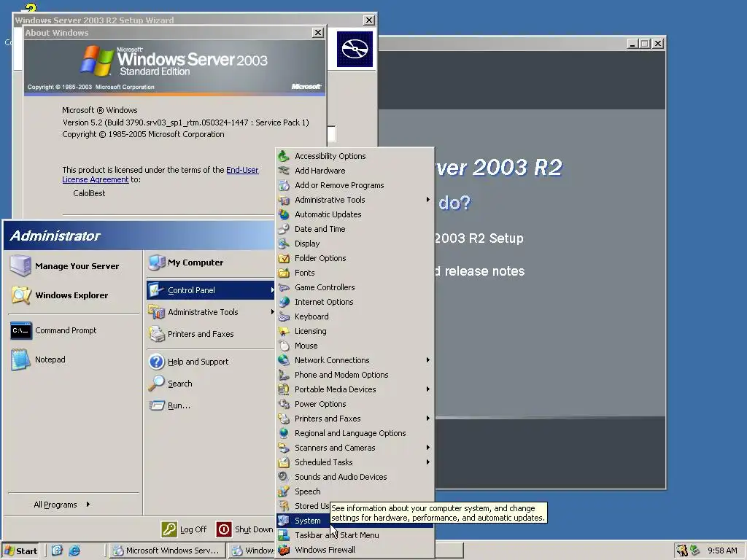Click the Keyboard icon

(x=284, y=316)
